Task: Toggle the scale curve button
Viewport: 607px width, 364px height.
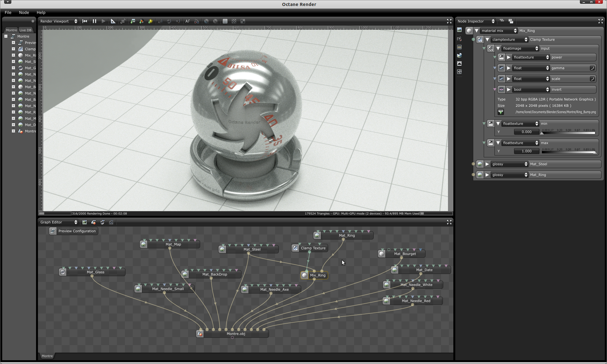Action: pyautogui.click(x=592, y=79)
